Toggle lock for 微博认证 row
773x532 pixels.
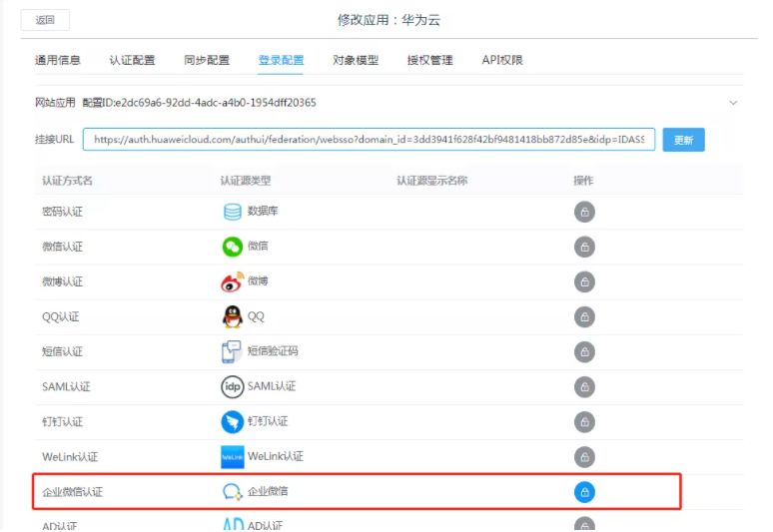point(584,281)
